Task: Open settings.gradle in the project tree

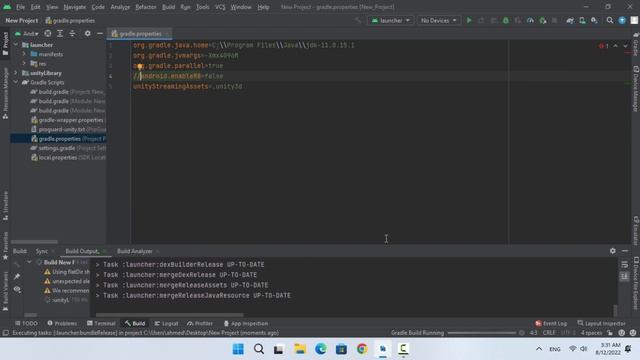Action: pyautogui.click(x=69, y=148)
